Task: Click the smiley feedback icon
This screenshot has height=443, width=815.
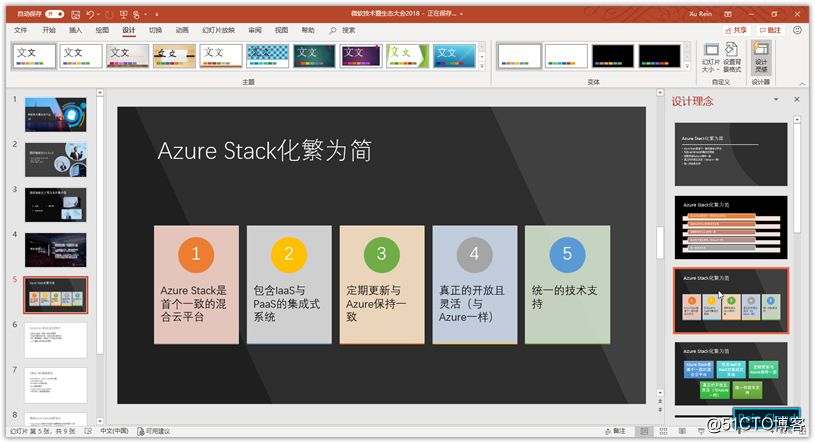Action: [x=797, y=30]
